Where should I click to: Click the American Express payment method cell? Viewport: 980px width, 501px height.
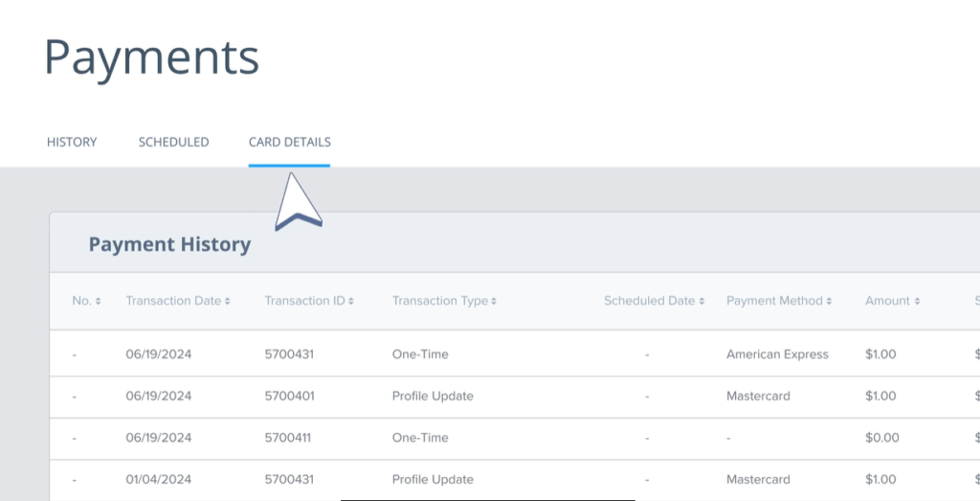pyautogui.click(x=777, y=354)
